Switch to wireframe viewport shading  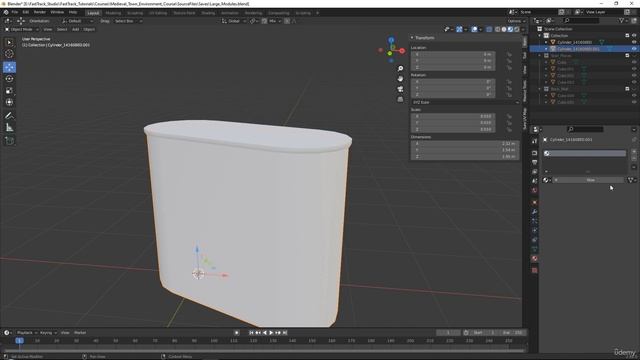(x=498, y=29)
